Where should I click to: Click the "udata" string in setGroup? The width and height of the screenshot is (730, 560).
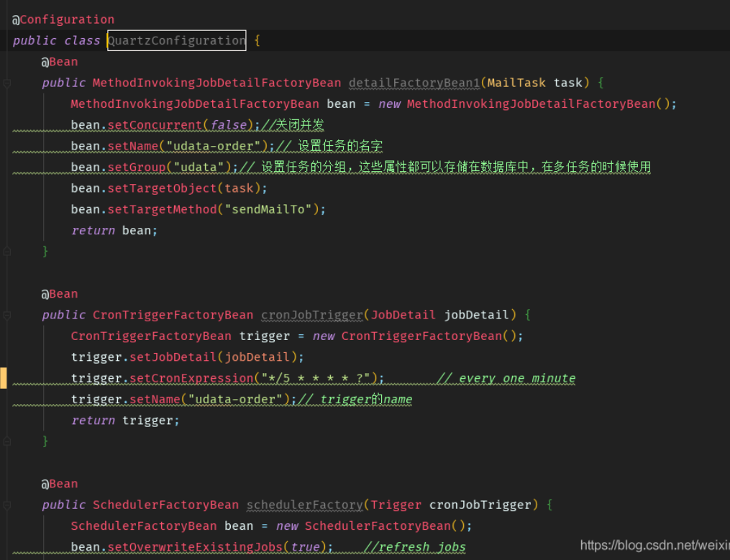[199, 167]
